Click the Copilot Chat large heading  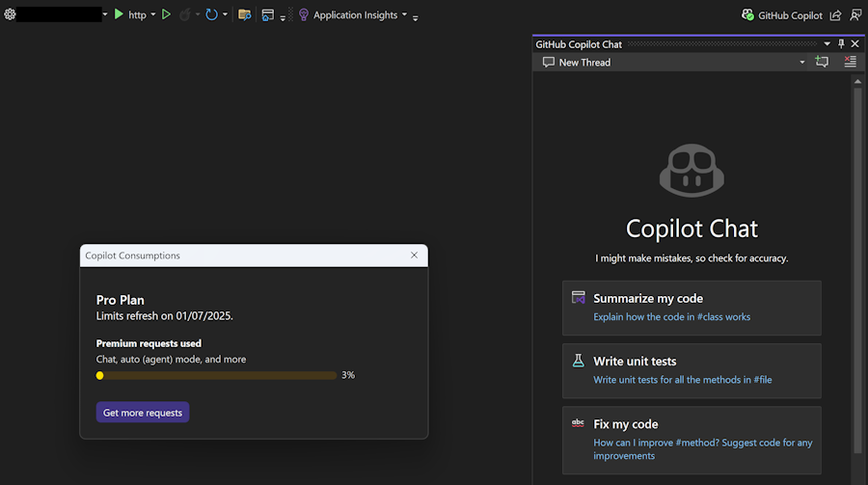[692, 229]
